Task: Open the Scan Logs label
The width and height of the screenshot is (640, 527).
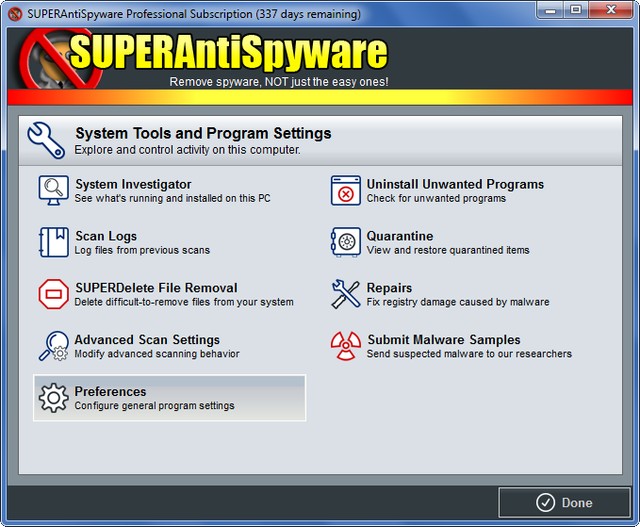Action: [x=106, y=236]
